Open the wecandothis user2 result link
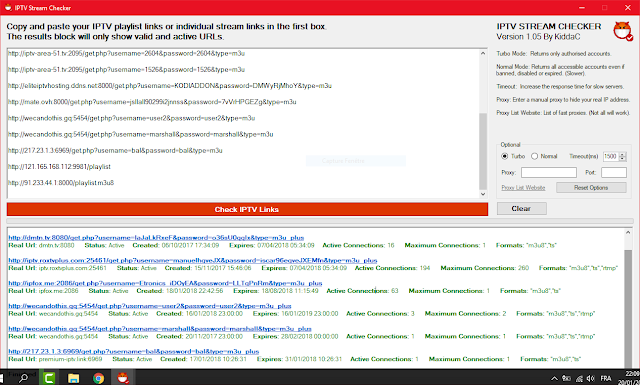This screenshot has width=640, height=385. pos(150,306)
